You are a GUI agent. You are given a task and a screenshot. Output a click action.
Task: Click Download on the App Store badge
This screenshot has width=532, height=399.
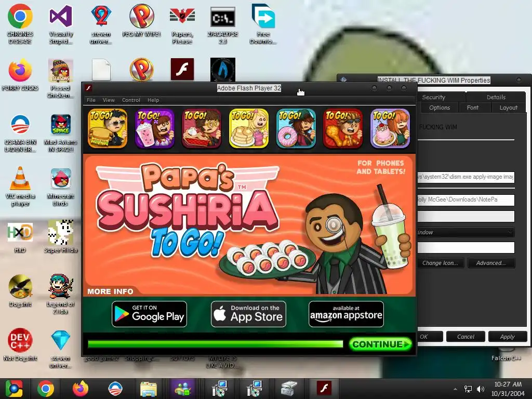click(x=248, y=314)
